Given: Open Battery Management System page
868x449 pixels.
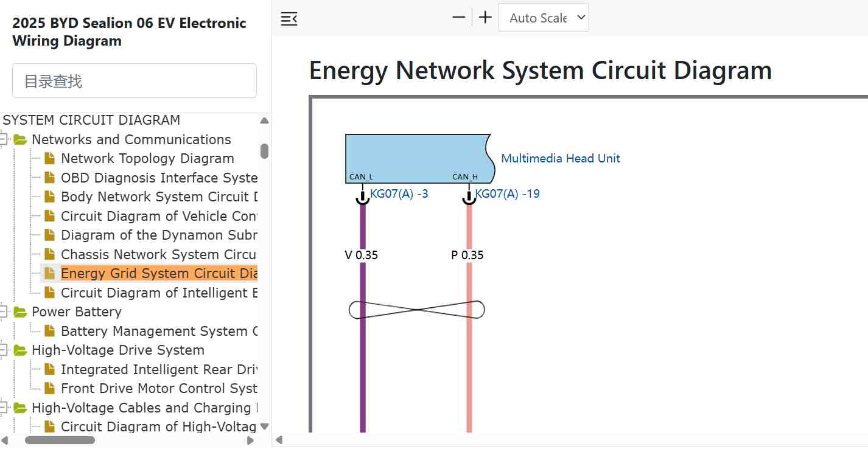Looking at the screenshot, I should (x=159, y=331).
